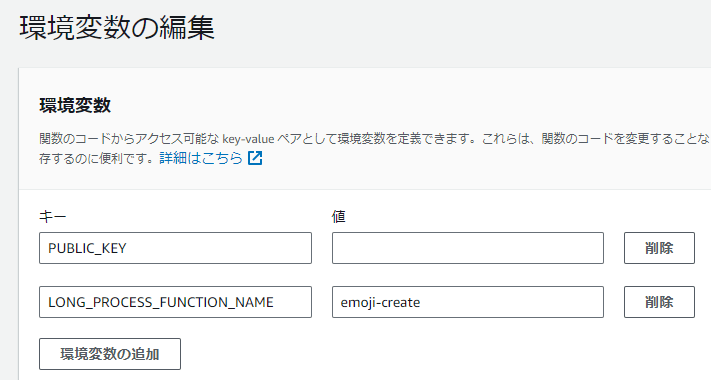Click アクセス可能な in the description
This screenshot has height=380, width=711.
click(177, 139)
